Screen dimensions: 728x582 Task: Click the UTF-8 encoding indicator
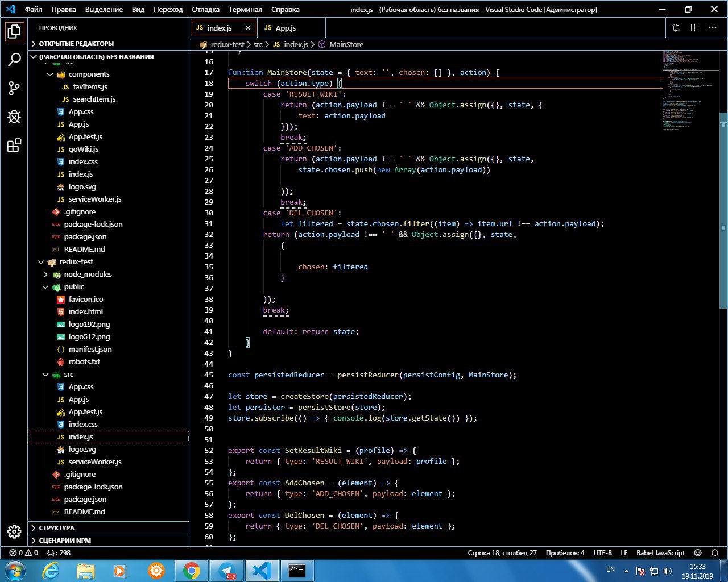pos(602,552)
